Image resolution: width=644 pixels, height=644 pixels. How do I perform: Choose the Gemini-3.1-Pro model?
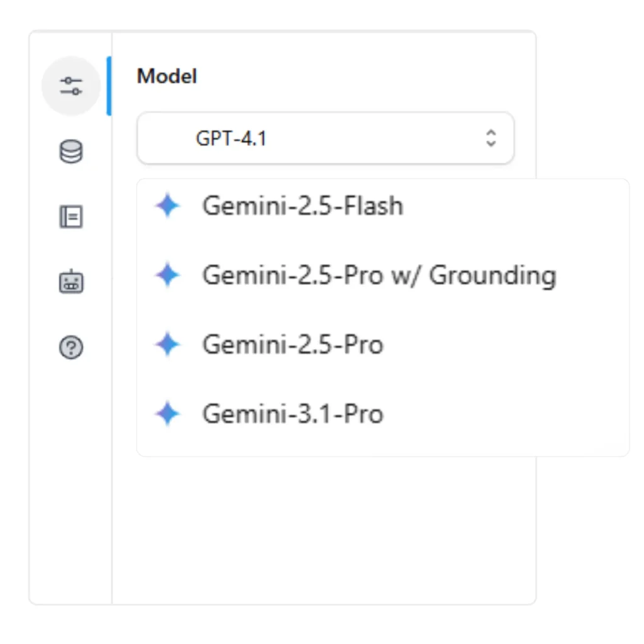tap(293, 413)
